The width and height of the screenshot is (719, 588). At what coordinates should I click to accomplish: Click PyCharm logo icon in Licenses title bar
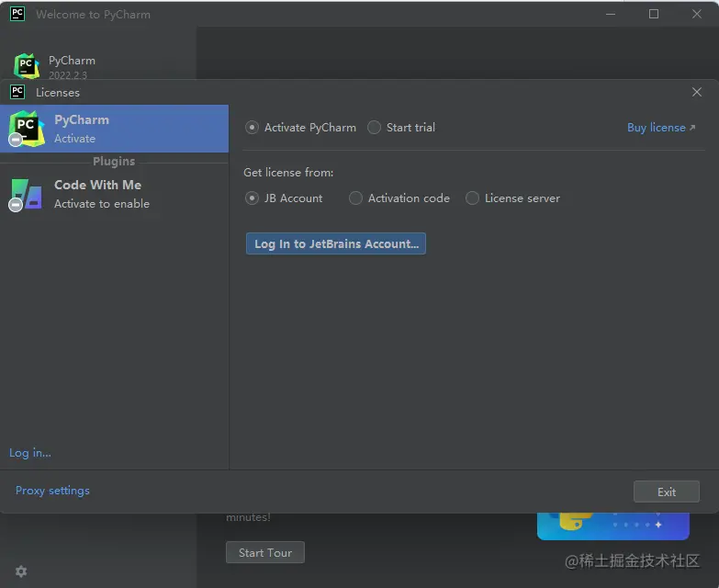coord(17,92)
